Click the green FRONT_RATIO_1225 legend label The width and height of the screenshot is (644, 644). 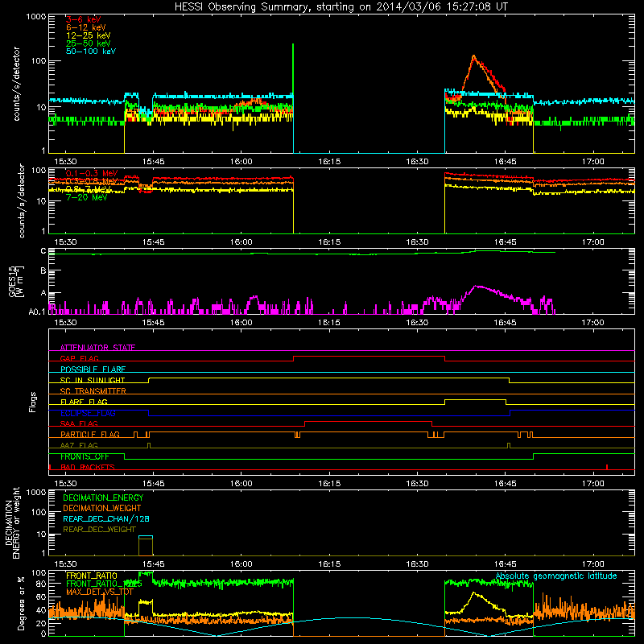point(104,584)
